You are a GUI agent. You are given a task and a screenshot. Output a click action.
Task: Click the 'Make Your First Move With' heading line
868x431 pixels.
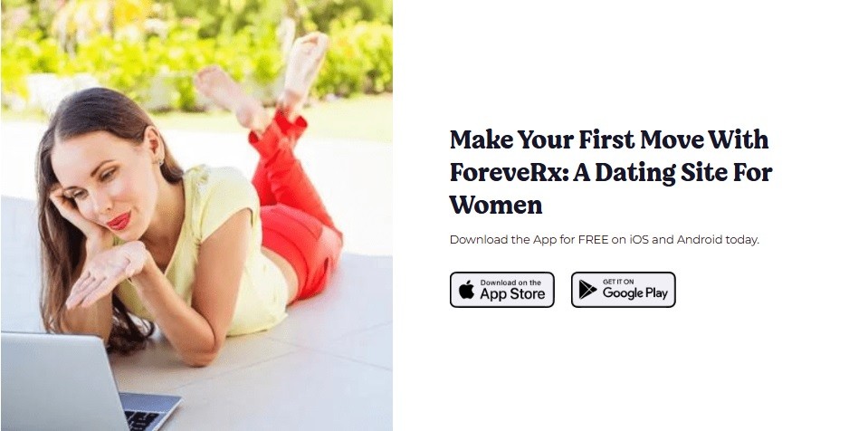609,139
